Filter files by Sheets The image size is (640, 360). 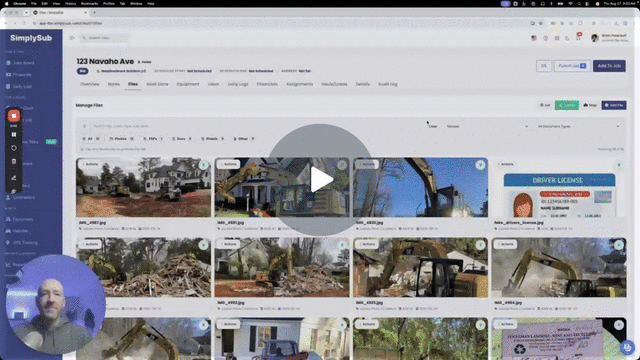pyautogui.click(x=213, y=139)
